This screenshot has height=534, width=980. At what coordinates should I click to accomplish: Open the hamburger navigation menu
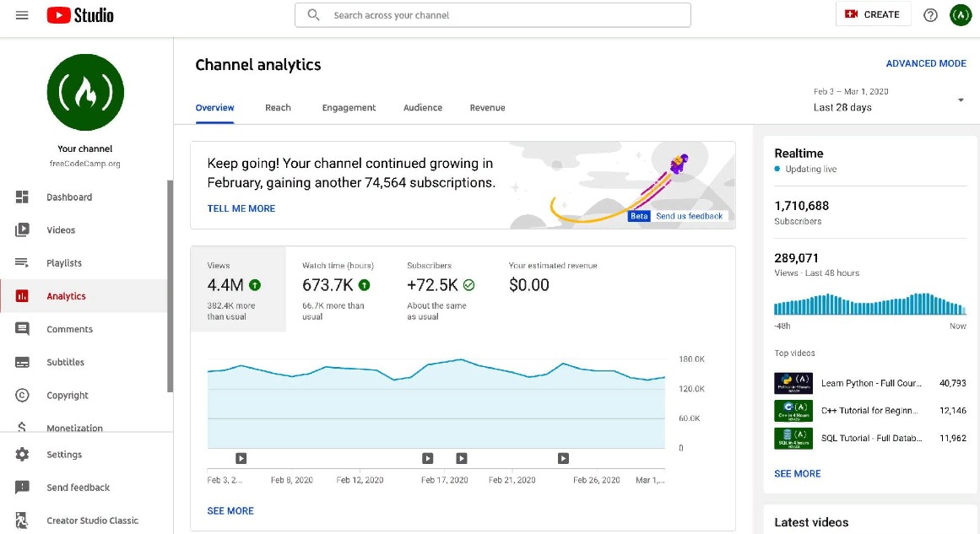coord(22,15)
